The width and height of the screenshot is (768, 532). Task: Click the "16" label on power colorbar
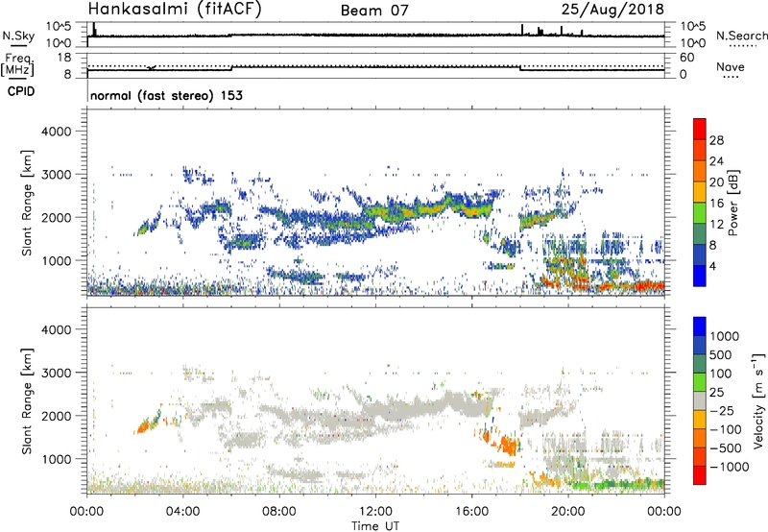[716, 204]
